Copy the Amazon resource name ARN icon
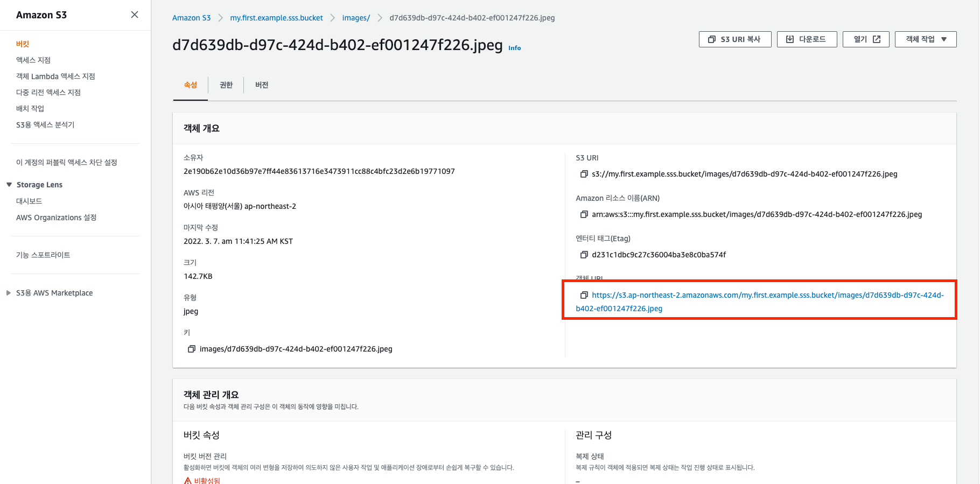980x484 pixels. pos(584,214)
